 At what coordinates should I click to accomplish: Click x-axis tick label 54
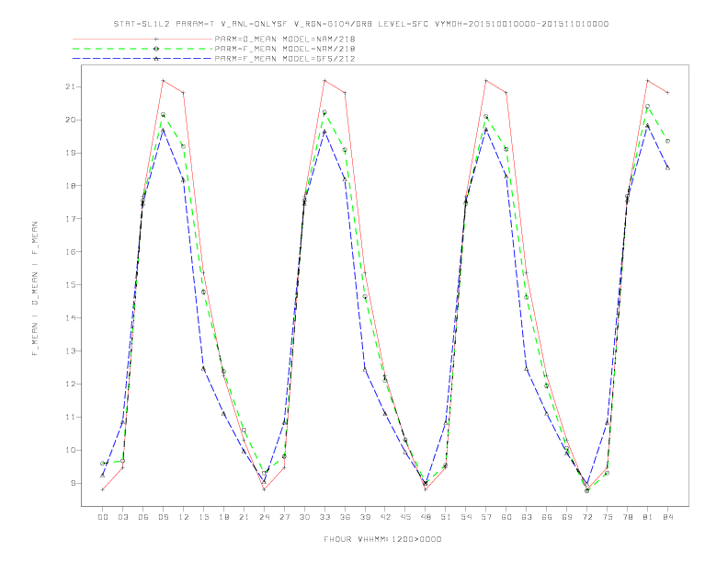click(466, 517)
